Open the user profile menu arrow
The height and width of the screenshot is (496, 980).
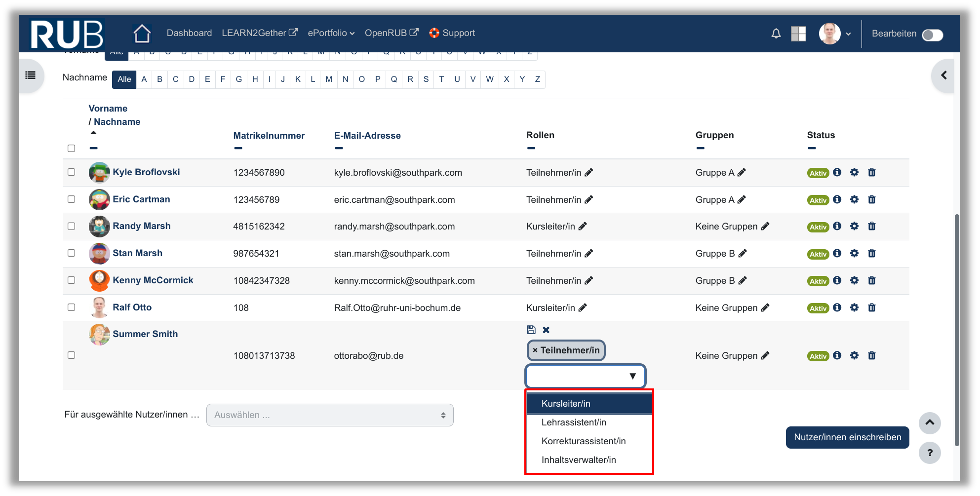[848, 34]
